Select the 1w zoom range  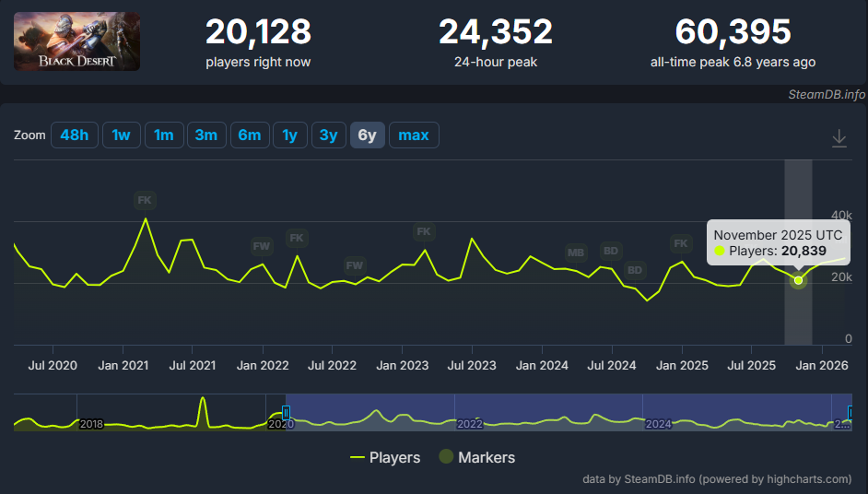coord(121,135)
